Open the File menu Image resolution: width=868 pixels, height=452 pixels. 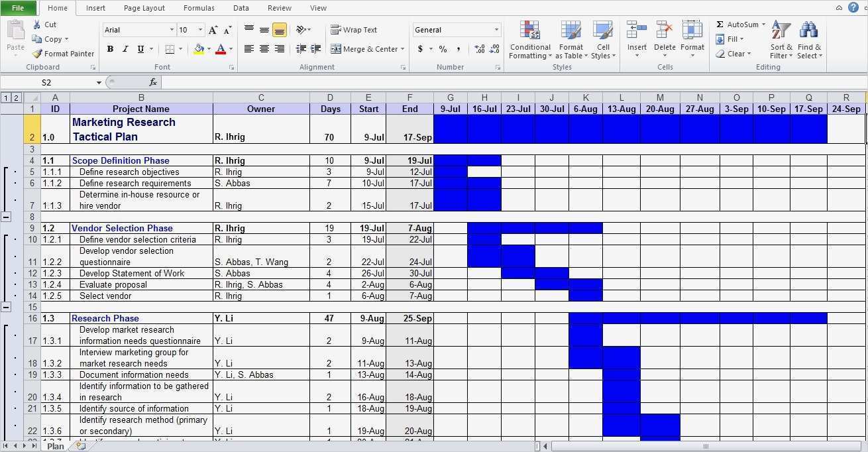point(17,7)
